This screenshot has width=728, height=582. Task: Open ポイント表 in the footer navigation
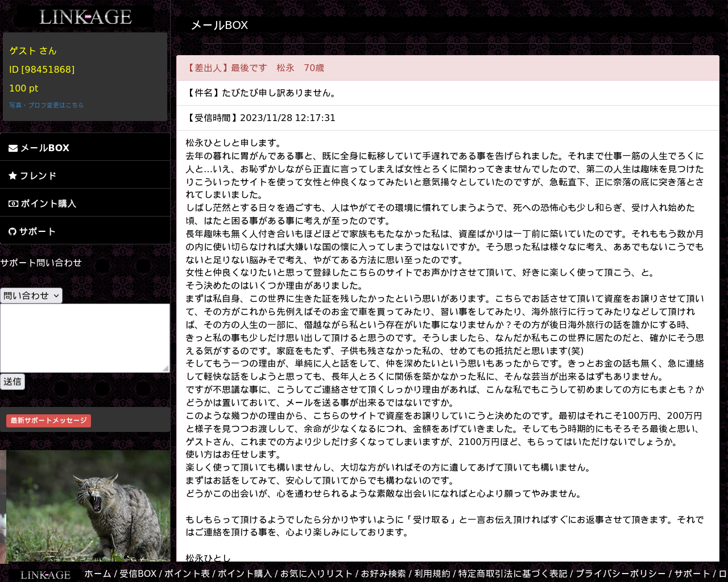187,573
